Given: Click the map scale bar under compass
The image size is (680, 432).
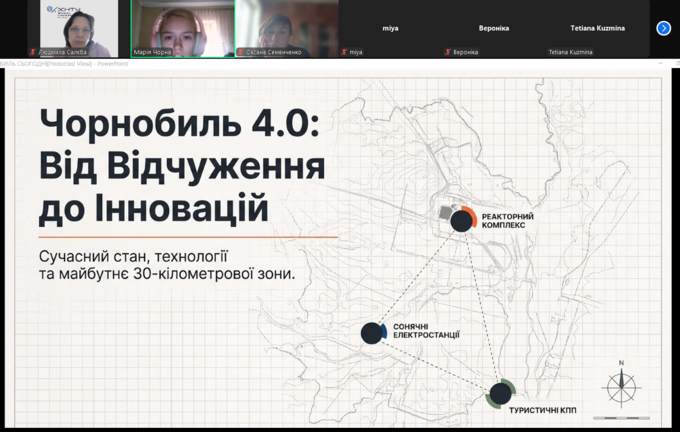Looking at the screenshot, I should [621, 418].
